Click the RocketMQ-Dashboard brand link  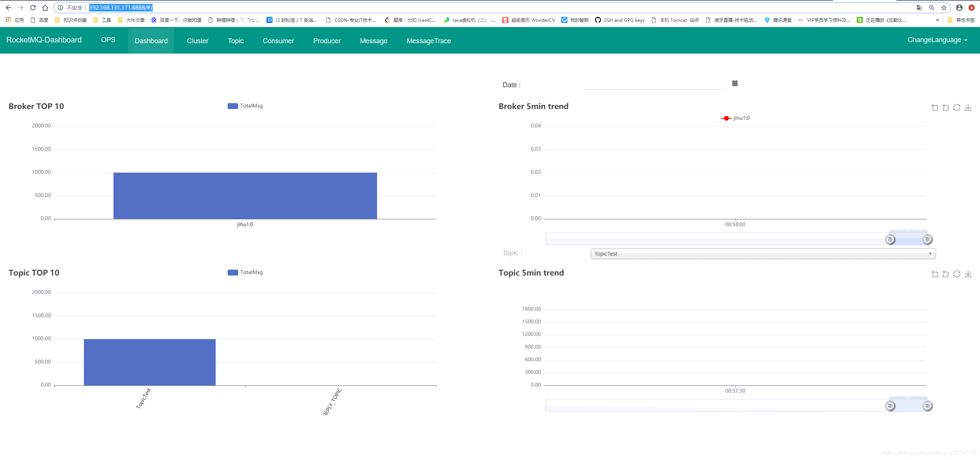44,40
